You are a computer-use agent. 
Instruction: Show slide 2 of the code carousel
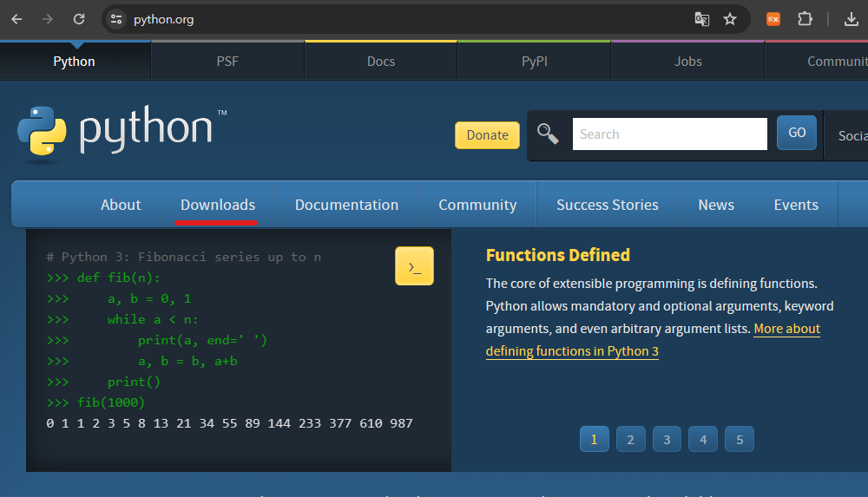click(x=630, y=440)
